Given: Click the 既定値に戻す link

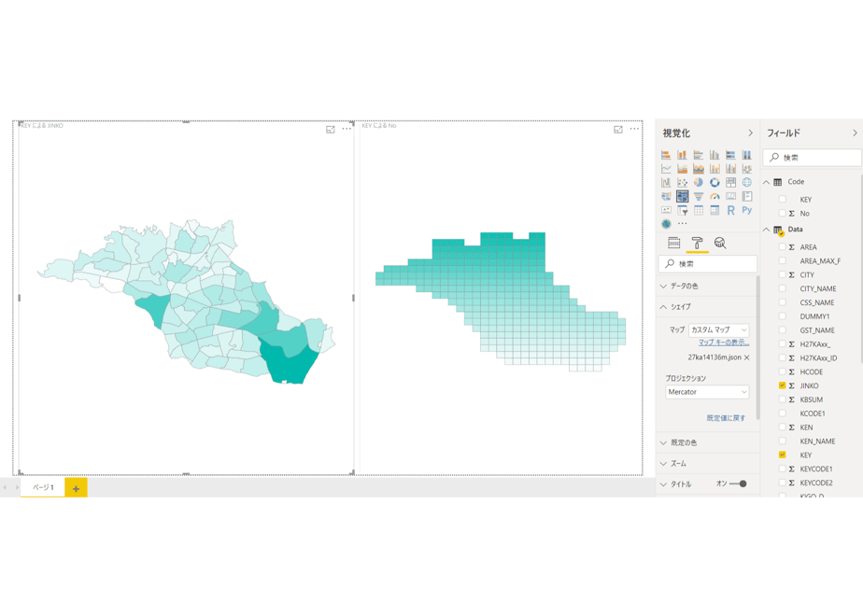Looking at the screenshot, I should 726,418.
